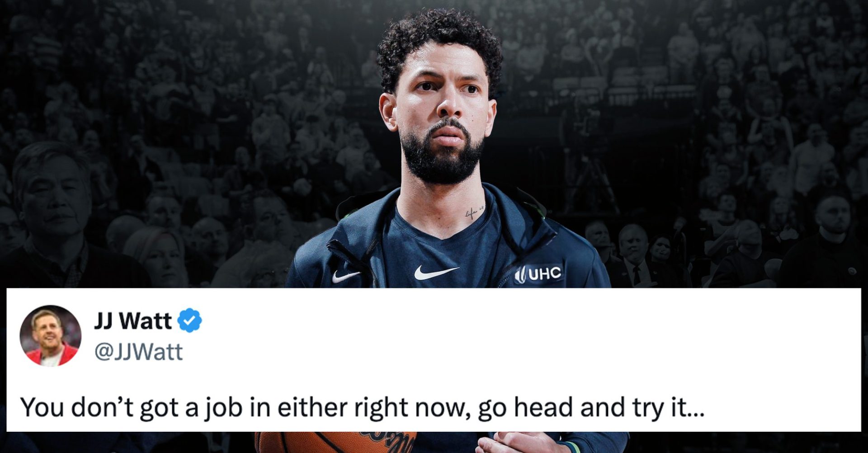The height and width of the screenshot is (453, 868).
Task: Click the white Nike swoosh on the shirt
Action: 436,272
